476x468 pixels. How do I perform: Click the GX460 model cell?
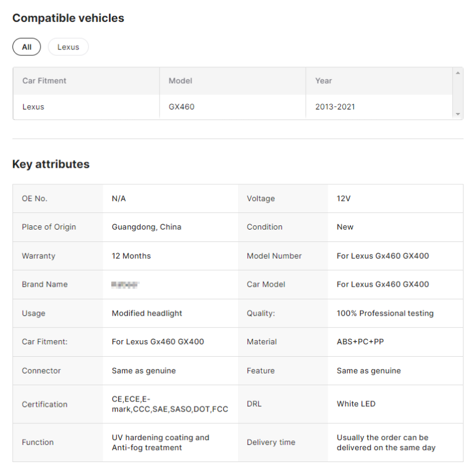(x=181, y=107)
